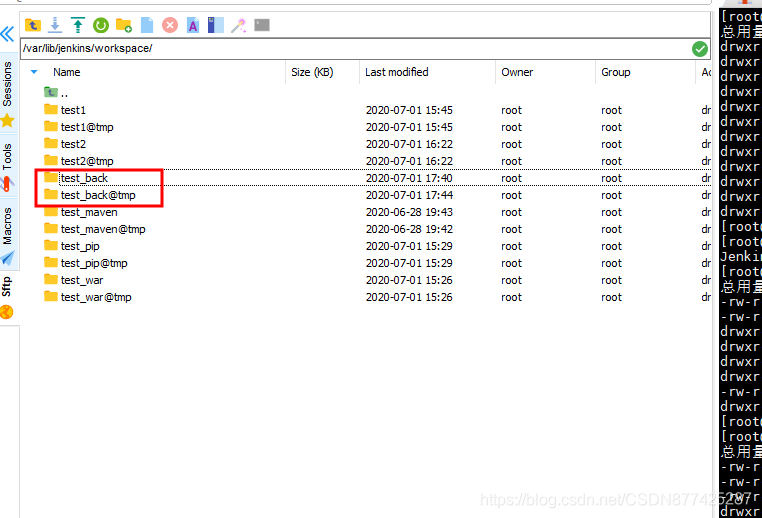Viewport: 762px width, 518px height.
Task: Click the Macros paper plane icon
Action: (7, 258)
